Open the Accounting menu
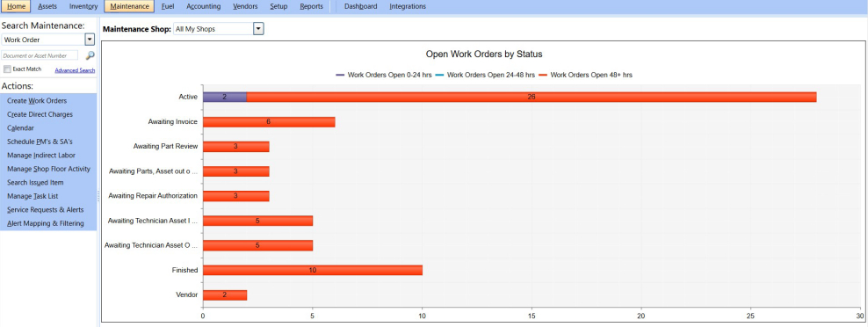The width and height of the screenshot is (868, 327). [x=204, y=7]
